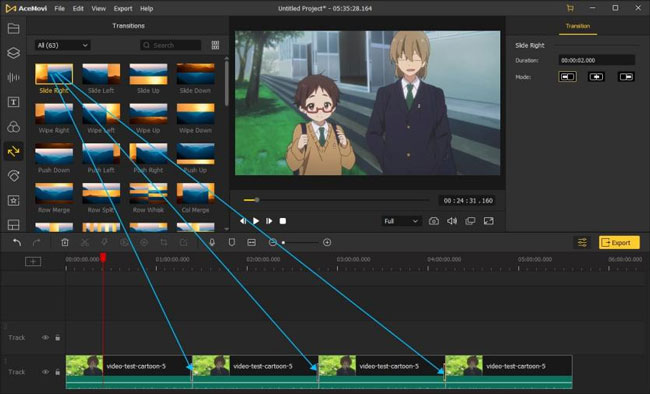Take a snapshot with the camera icon
This screenshot has width=650, height=394.
click(434, 221)
